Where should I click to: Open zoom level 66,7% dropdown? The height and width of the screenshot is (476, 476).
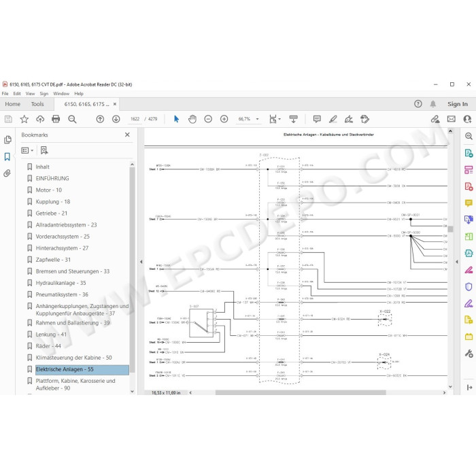click(x=258, y=119)
